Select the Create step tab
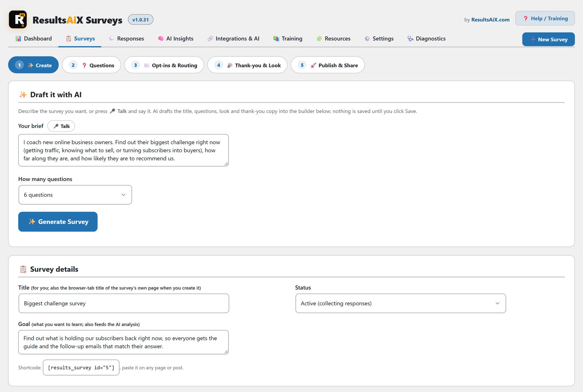The image size is (583, 392). point(33,65)
